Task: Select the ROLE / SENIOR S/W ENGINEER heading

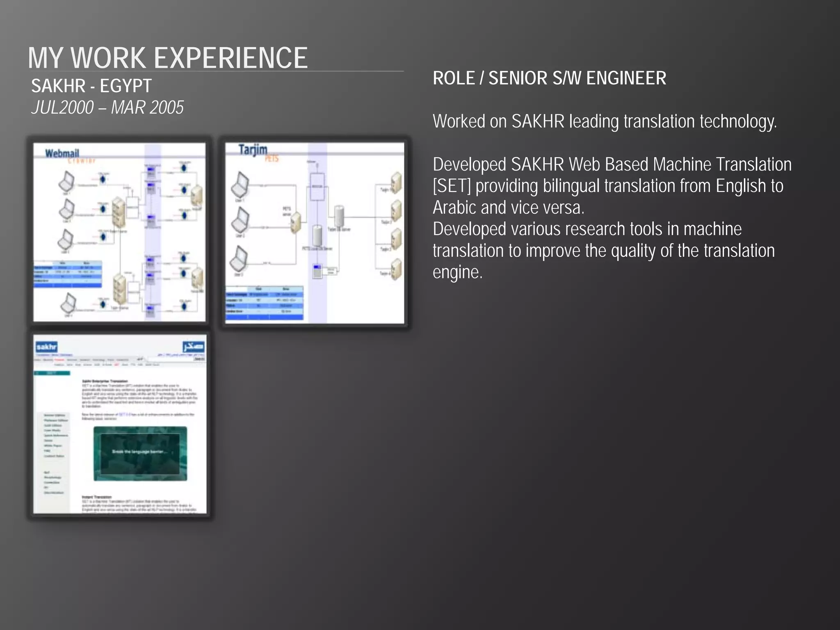Action: pos(549,78)
